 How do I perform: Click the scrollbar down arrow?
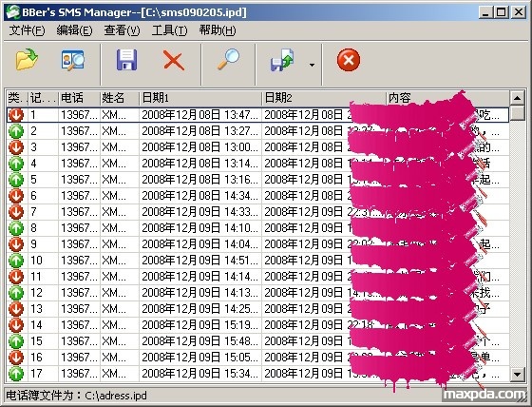click(517, 375)
